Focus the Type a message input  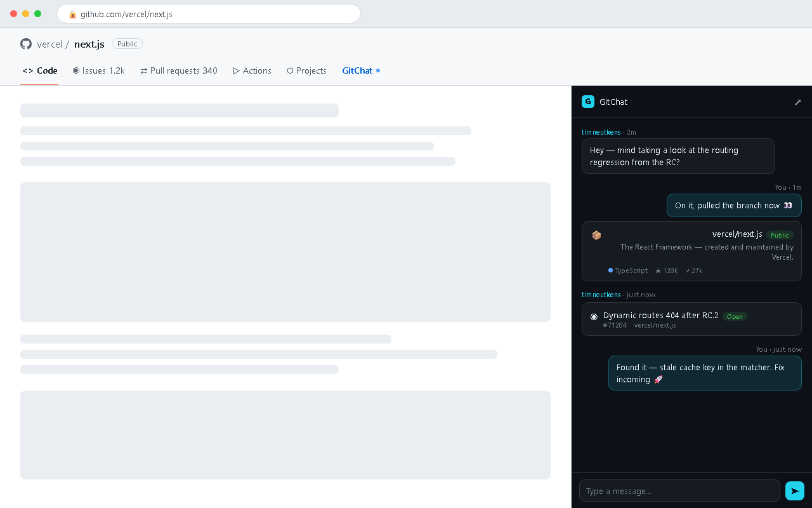(x=679, y=491)
